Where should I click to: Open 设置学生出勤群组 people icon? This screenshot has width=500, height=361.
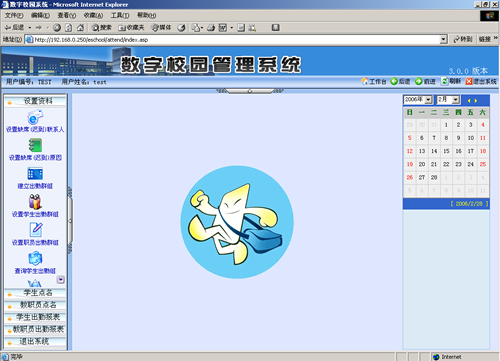pyautogui.click(x=35, y=202)
